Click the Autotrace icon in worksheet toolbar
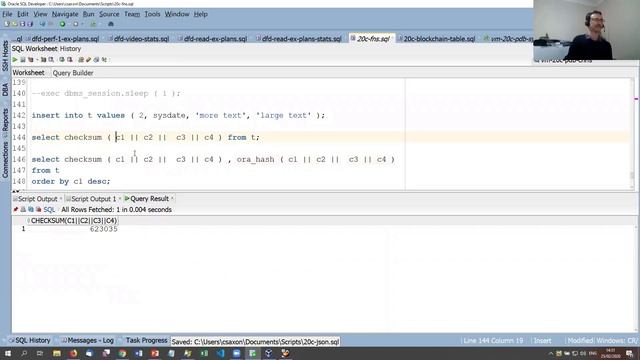640x360 pixels. tap(43, 60)
